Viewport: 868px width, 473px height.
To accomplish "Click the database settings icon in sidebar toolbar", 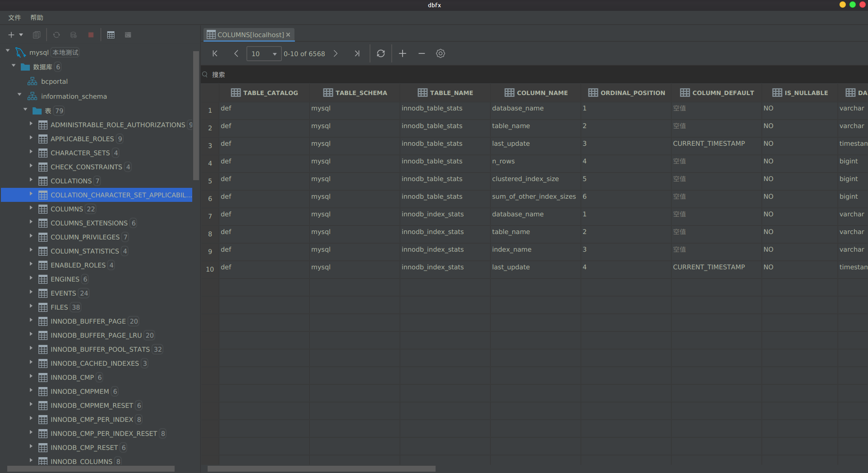I will (74, 35).
